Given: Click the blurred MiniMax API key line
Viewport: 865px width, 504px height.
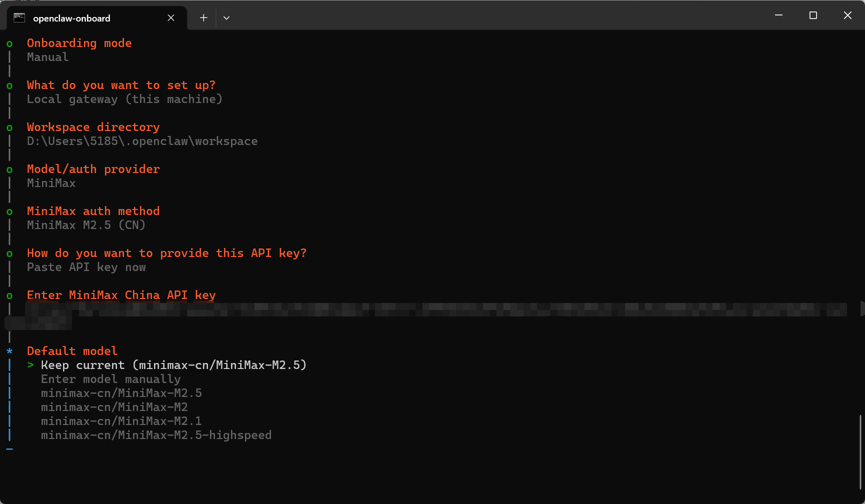Looking at the screenshot, I should click(435, 309).
